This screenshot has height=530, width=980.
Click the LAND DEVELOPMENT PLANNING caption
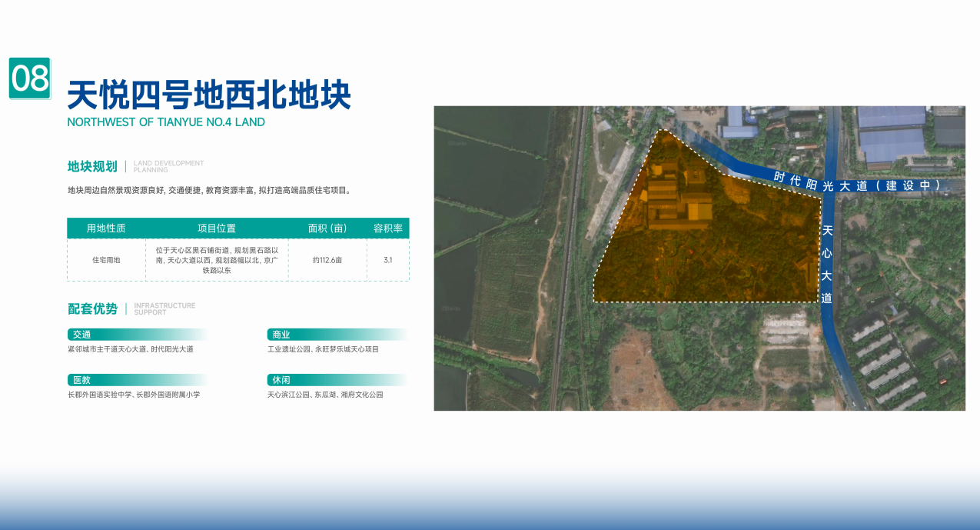[168, 166]
